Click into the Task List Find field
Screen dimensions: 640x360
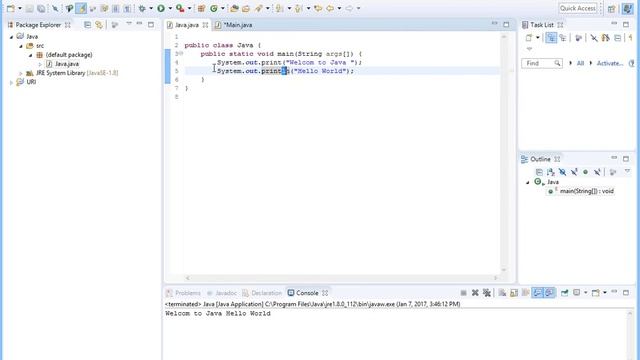coord(542,63)
